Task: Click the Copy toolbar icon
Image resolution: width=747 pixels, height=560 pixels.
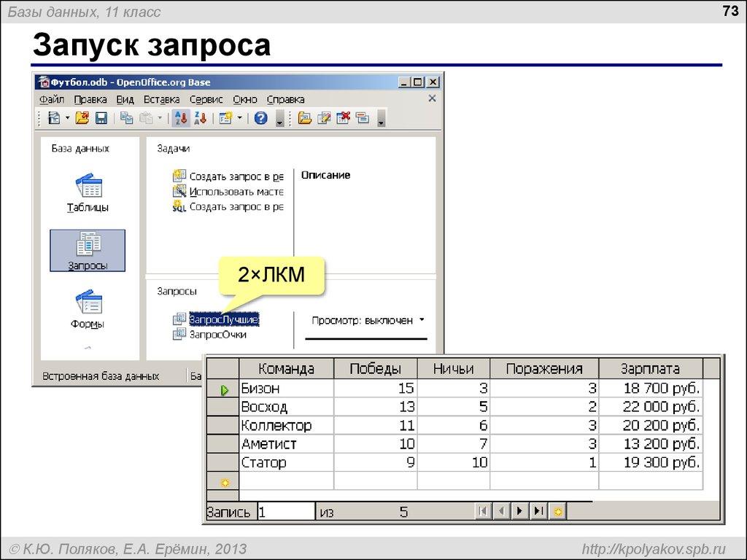Action: [127, 118]
